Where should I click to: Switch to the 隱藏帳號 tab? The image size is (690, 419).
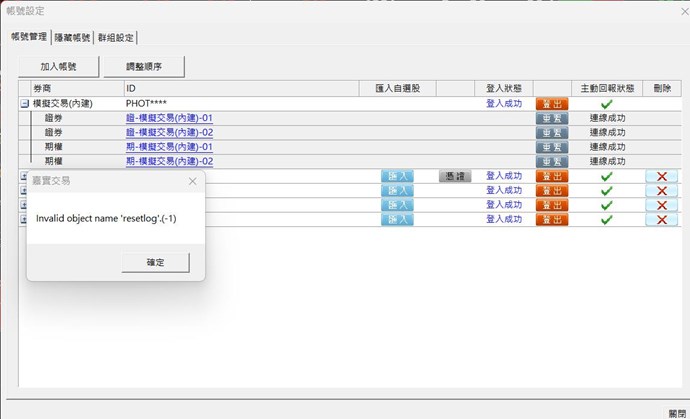click(x=73, y=37)
